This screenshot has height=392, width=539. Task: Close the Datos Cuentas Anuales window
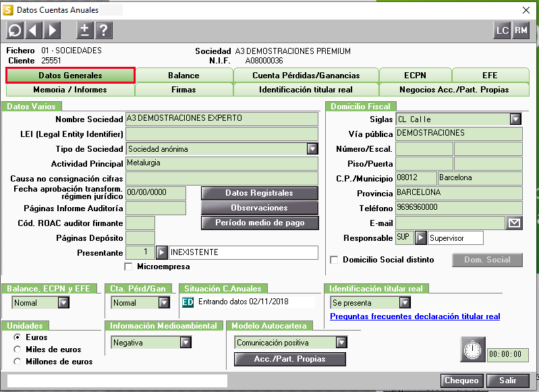pos(526,10)
